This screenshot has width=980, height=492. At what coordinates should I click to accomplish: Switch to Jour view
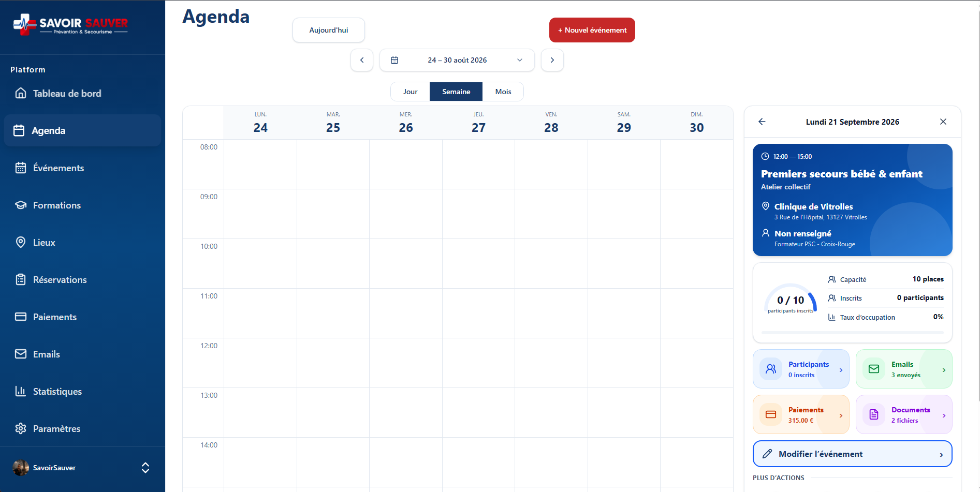point(410,92)
